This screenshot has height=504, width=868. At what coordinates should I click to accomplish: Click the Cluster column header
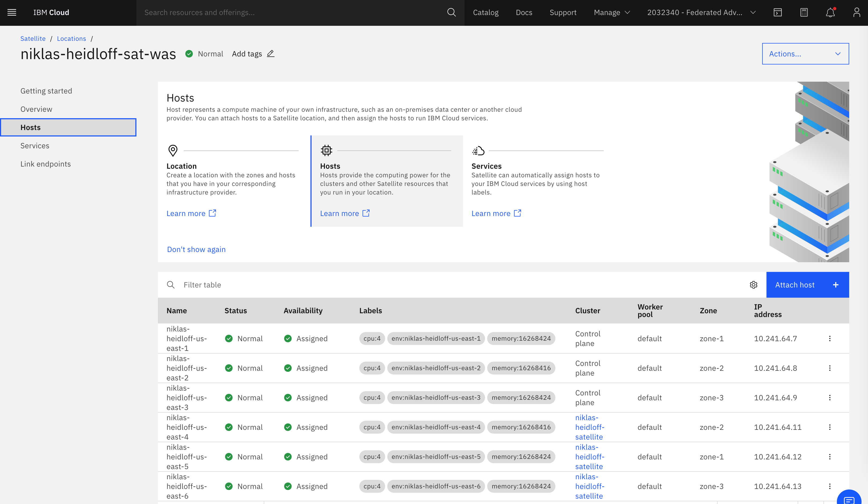coord(588,311)
